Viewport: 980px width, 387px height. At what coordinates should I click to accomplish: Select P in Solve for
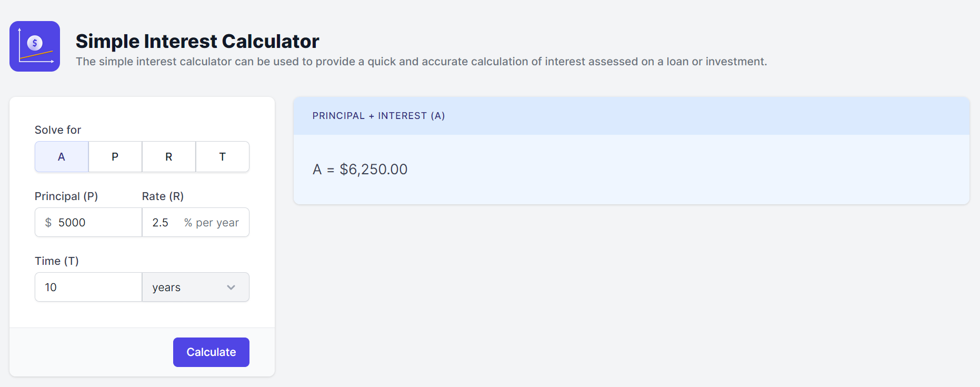tap(115, 157)
